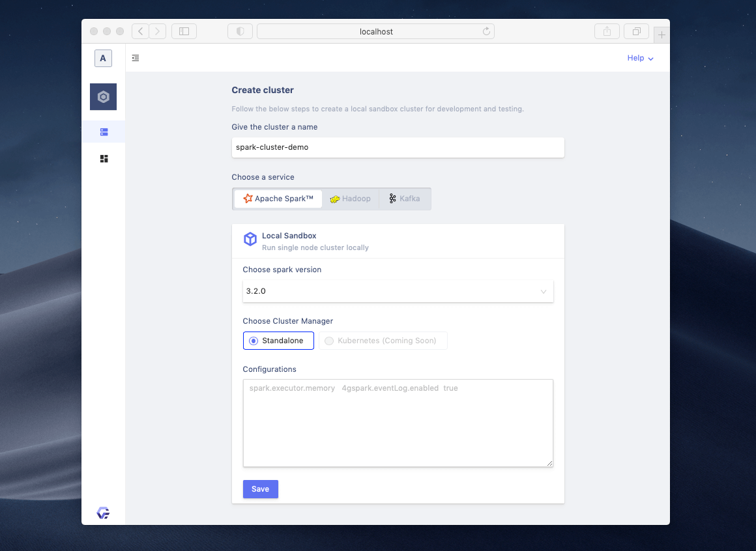Click 'Run single node cluster locally' text
Image resolution: width=756 pixels, height=551 pixels.
[x=315, y=247]
